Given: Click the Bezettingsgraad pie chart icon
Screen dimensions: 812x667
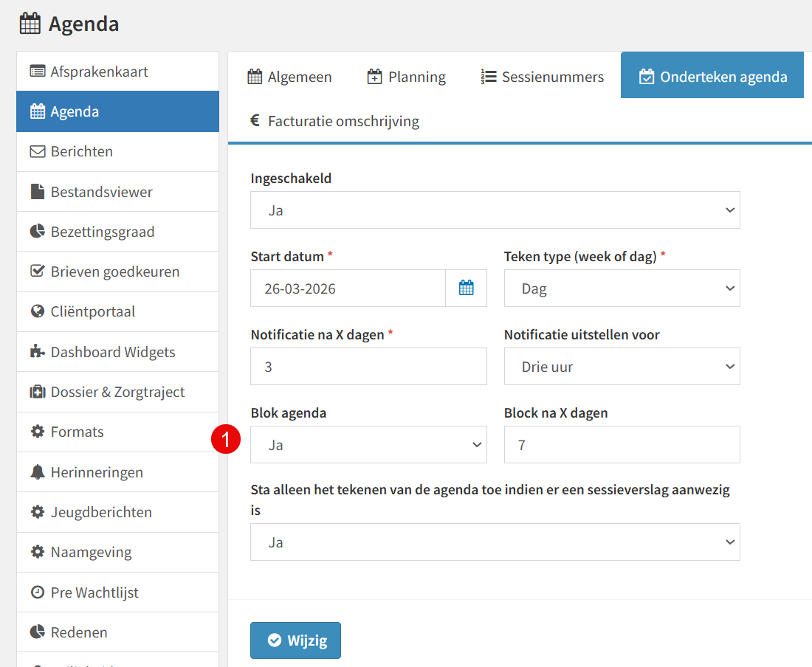Looking at the screenshot, I should [x=38, y=231].
